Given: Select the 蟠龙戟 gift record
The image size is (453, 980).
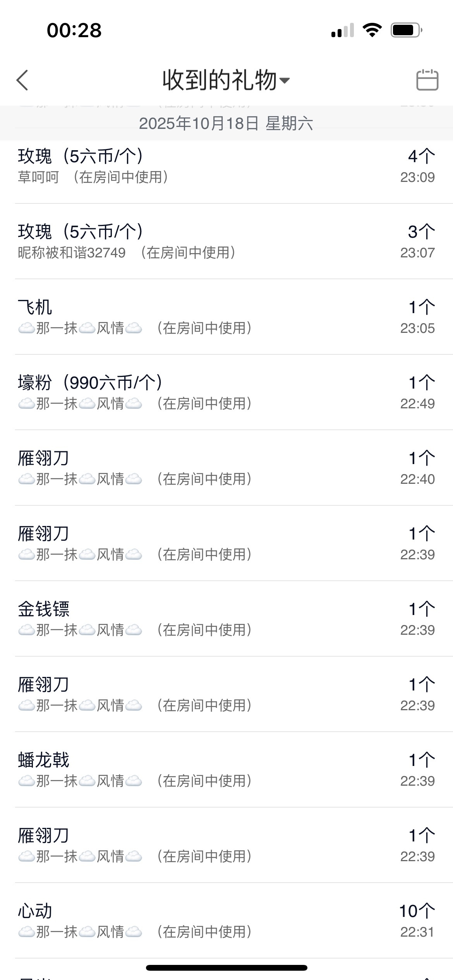Looking at the screenshot, I should coord(226,769).
